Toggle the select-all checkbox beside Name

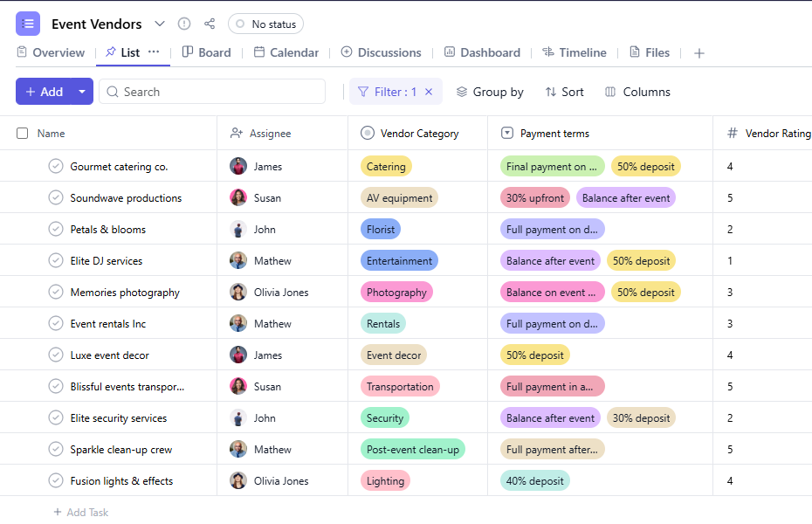point(23,133)
